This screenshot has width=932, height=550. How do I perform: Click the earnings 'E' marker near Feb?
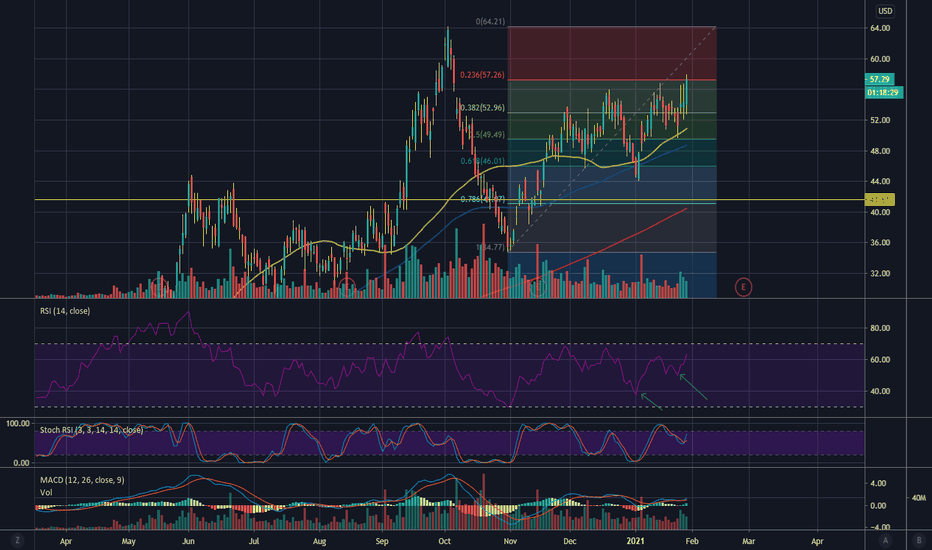coord(743,287)
